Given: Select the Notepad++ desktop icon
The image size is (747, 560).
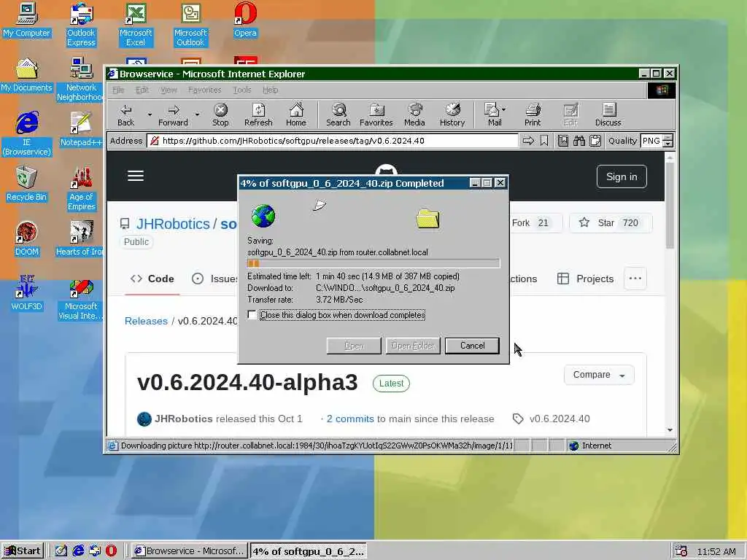Looking at the screenshot, I should click(x=81, y=130).
